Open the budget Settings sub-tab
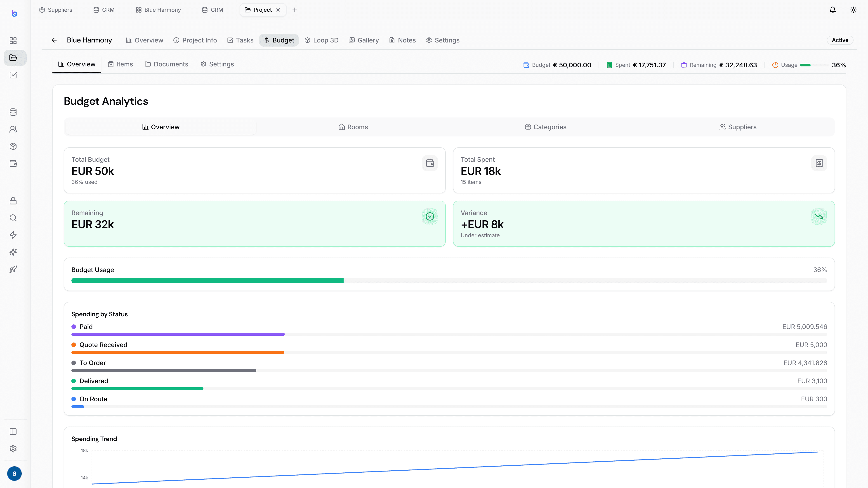This screenshot has height=488, width=868. [x=217, y=64]
